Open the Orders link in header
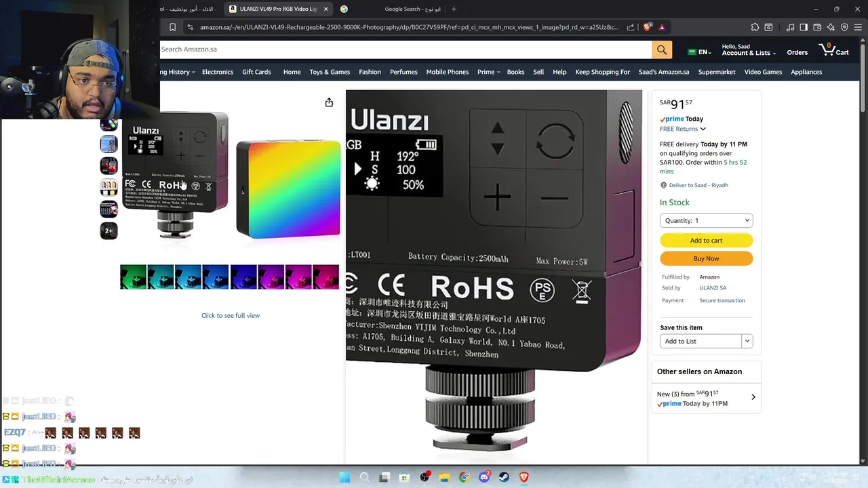This screenshot has height=488, width=868. pos(797,52)
